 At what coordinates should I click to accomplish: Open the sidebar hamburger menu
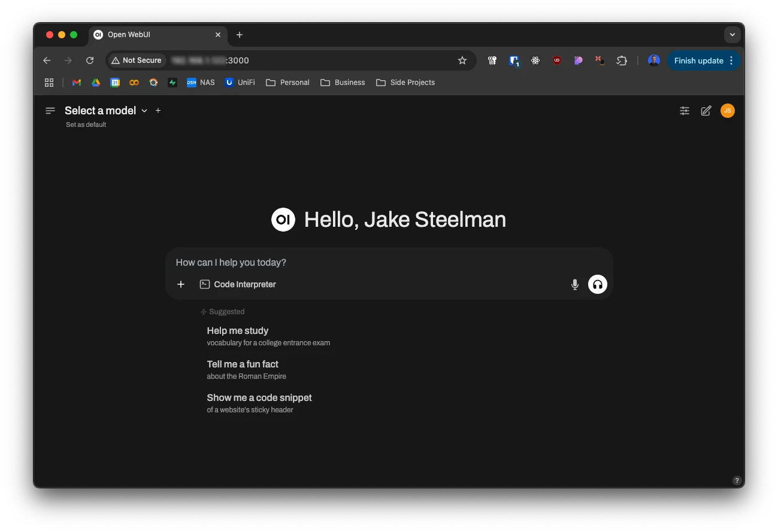pos(50,111)
